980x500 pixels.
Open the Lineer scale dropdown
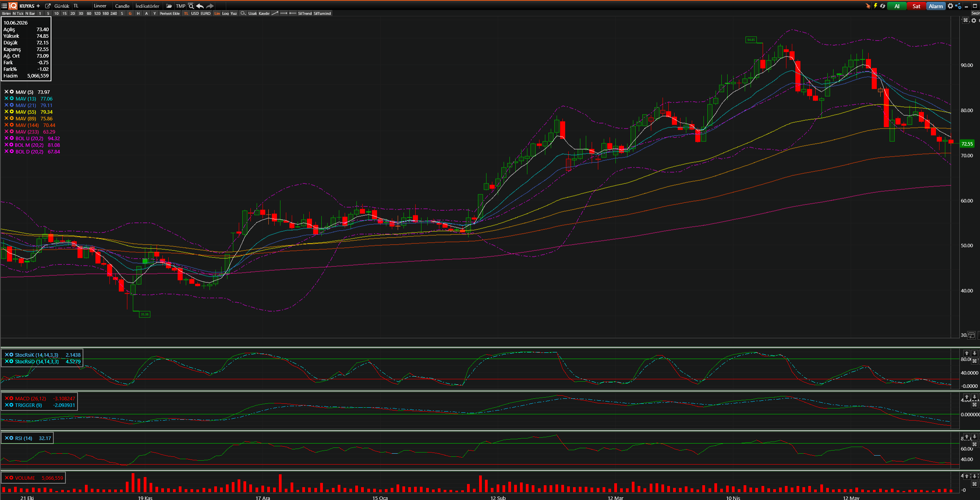click(102, 6)
